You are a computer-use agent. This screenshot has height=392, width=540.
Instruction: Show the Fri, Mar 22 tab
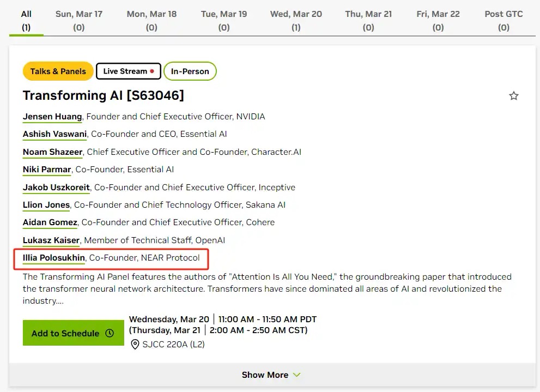click(438, 20)
